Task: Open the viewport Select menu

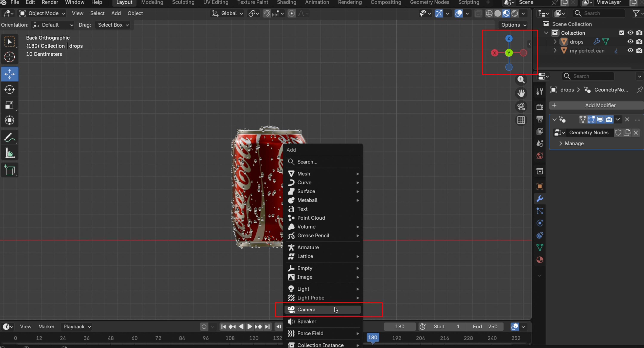Action: click(x=97, y=14)
